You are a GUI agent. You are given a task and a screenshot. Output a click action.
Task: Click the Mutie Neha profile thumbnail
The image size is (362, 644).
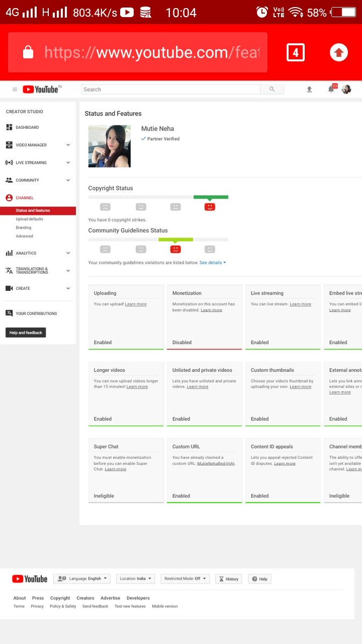point(109,147)
